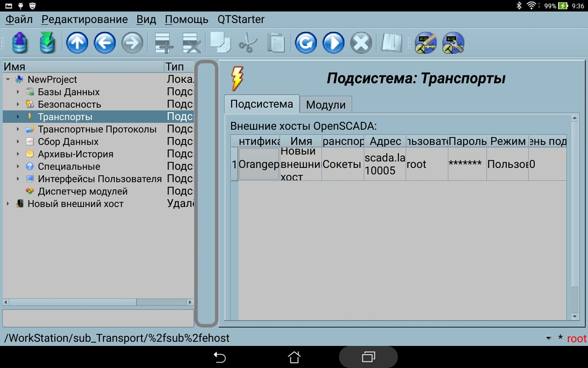Click the Save to database toolbar icon
588x368 pixels.
[x=47, y=43]
